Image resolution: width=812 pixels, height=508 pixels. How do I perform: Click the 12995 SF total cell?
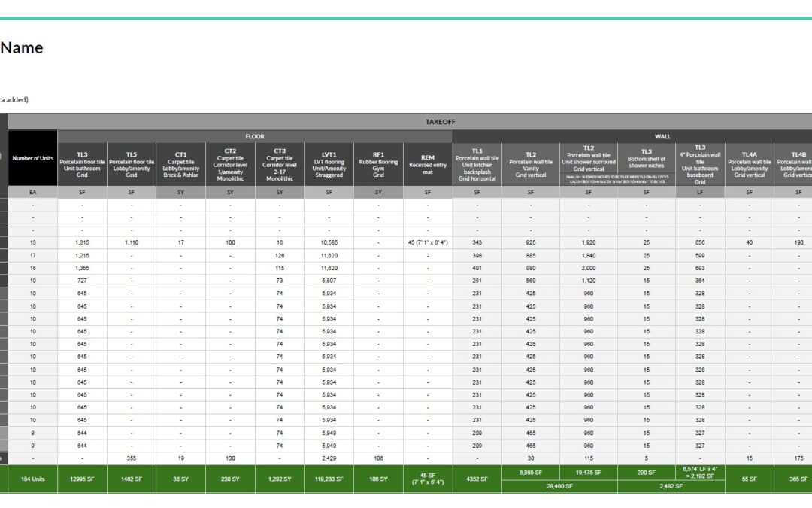pos(81,478)
